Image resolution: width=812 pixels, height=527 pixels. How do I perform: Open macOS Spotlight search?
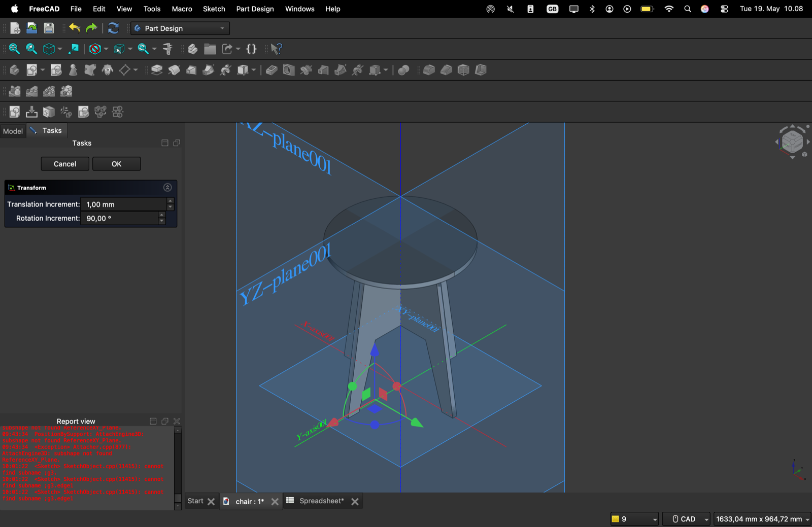[x=687, y=9]
